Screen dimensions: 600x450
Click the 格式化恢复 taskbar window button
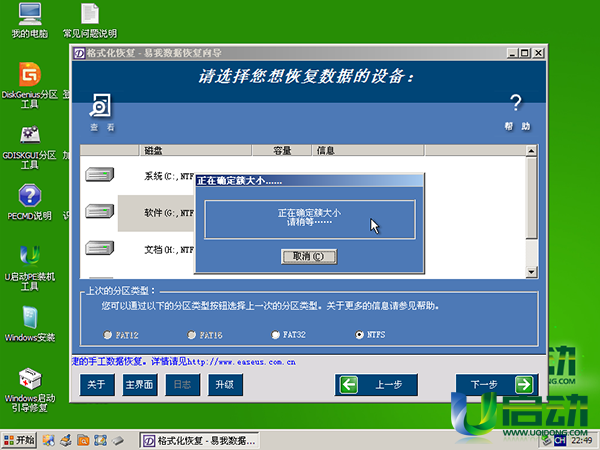pyautogui.click(x=199, y=441)
